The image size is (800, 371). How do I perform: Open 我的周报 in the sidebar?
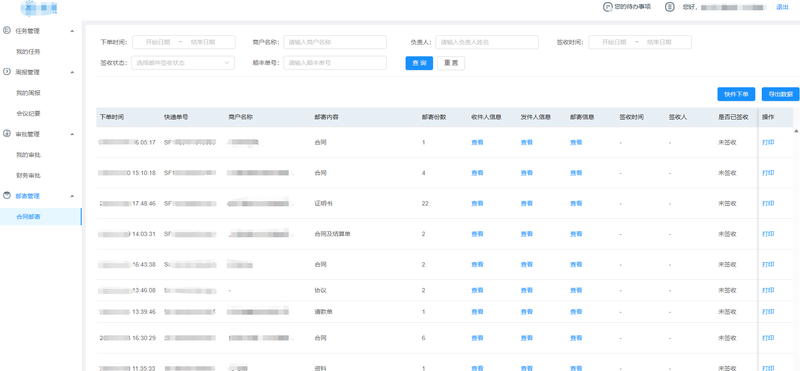coord(28,93)
